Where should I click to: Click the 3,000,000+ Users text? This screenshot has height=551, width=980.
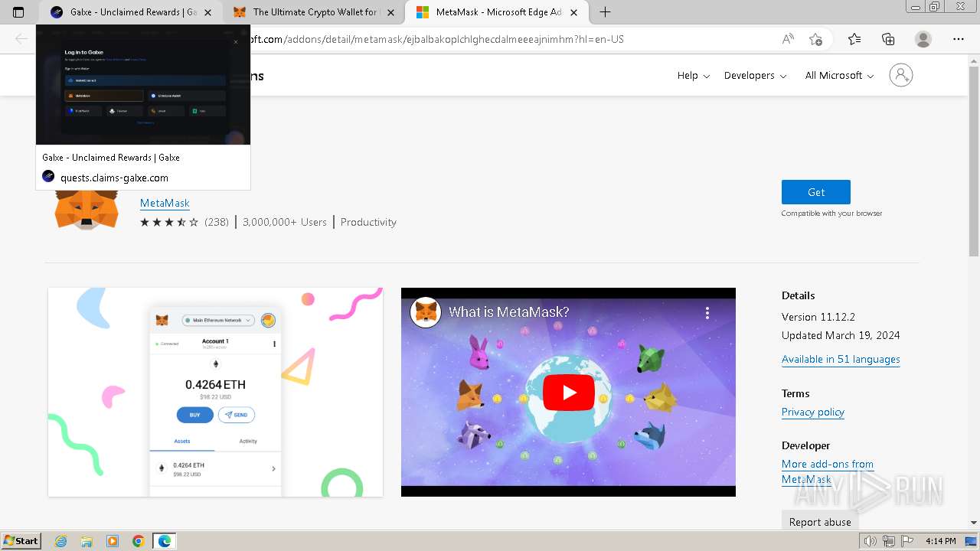[285, 222]
